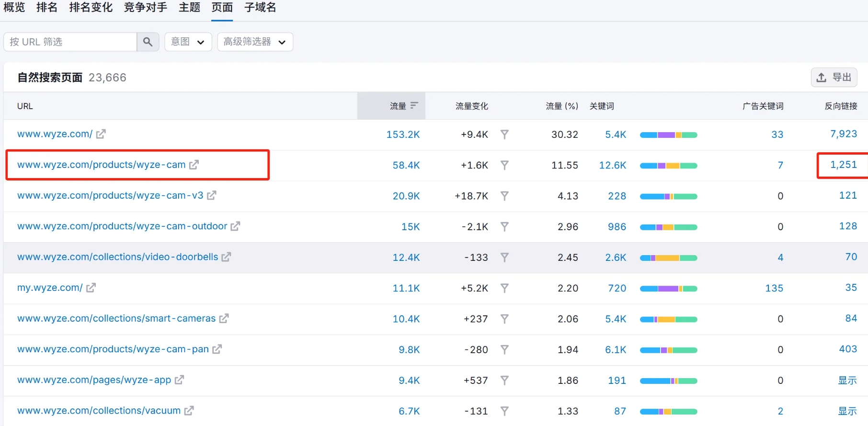Sort by the 反向链接 column header
This screenshot has height=426, width=868.
[x=841, y=106]
